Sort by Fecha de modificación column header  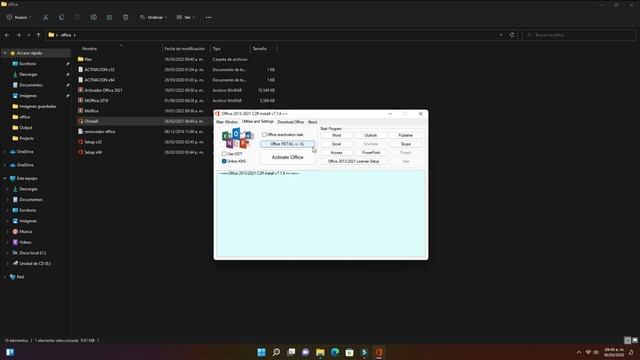(184, 49)
